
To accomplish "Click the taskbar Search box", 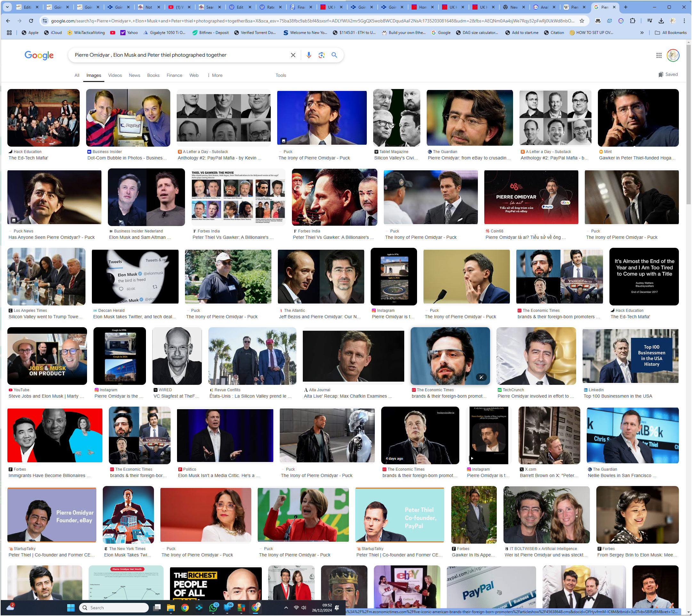I will pyautogui.click(x=114, y=608).
